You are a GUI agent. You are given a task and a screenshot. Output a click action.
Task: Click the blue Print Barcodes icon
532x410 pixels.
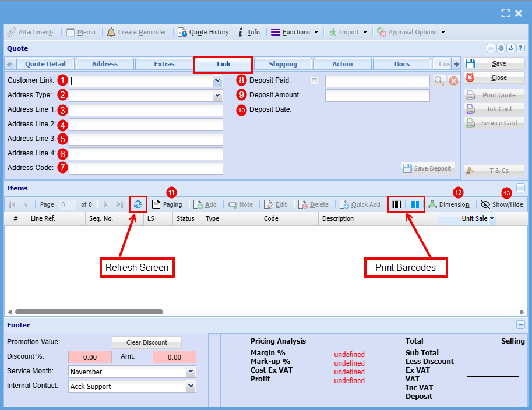(x=414, y=204)
